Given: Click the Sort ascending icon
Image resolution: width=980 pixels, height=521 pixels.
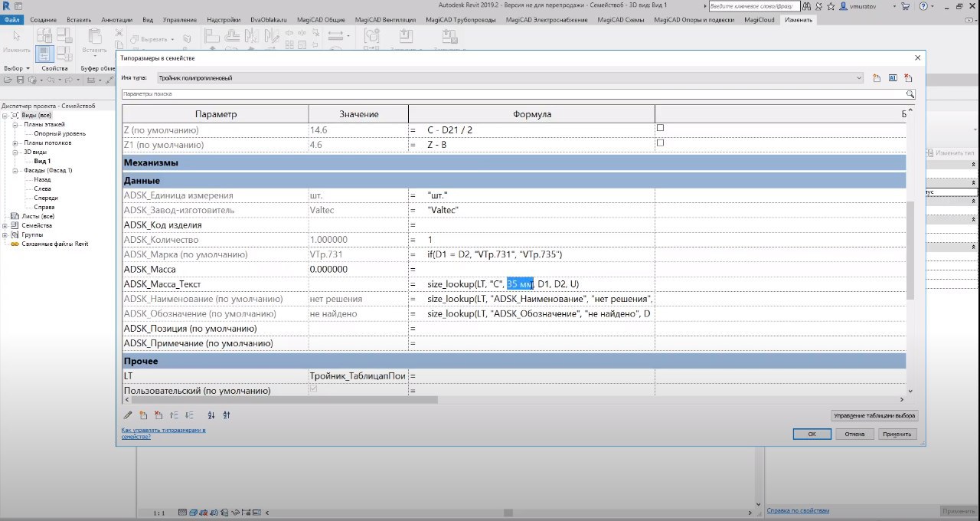Looking at the screenshot, I should pos(211,415).
